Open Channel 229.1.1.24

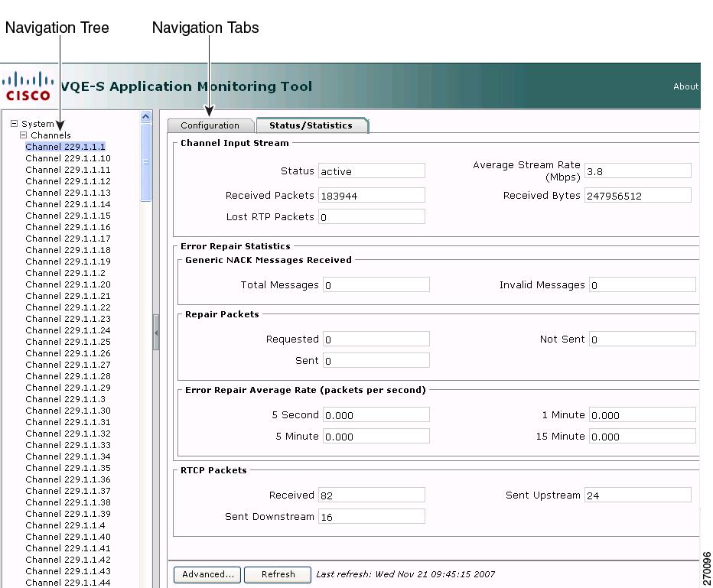68,330
